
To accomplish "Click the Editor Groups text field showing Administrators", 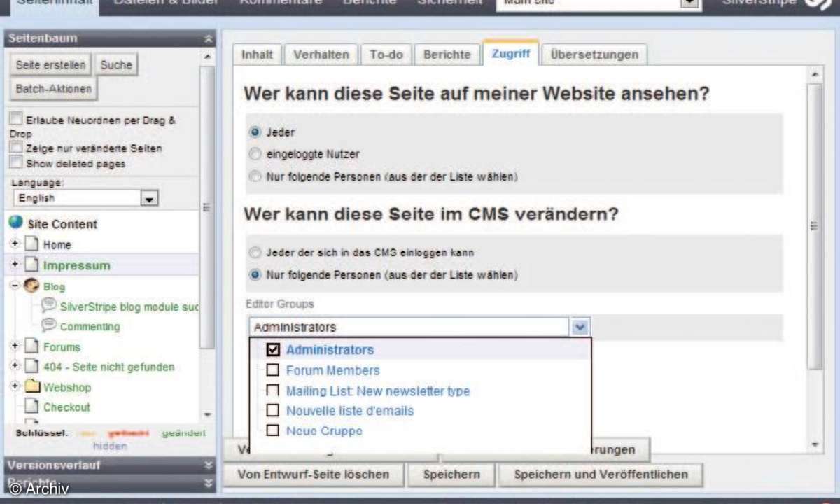I will click(410, 327).
